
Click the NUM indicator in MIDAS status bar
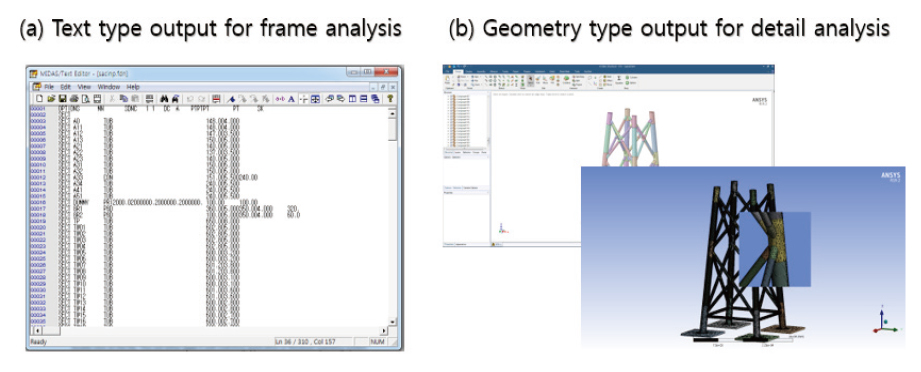[x=377, y=341]
